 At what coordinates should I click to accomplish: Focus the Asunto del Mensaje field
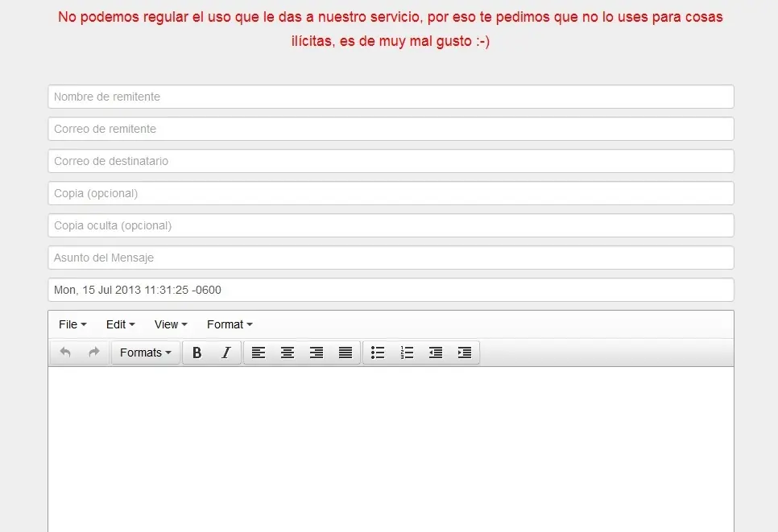(391, 258)
